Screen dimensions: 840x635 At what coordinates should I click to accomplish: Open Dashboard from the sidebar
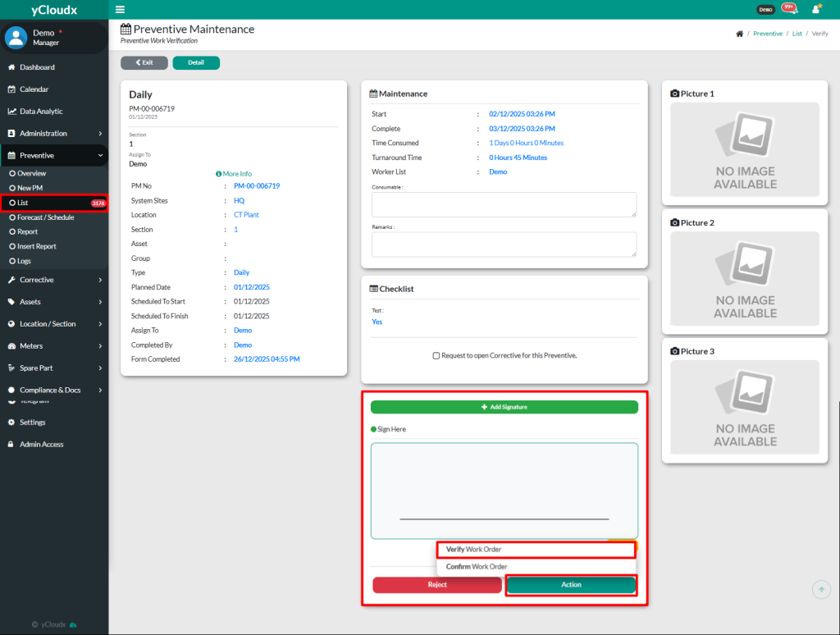[x=37, y=67]
